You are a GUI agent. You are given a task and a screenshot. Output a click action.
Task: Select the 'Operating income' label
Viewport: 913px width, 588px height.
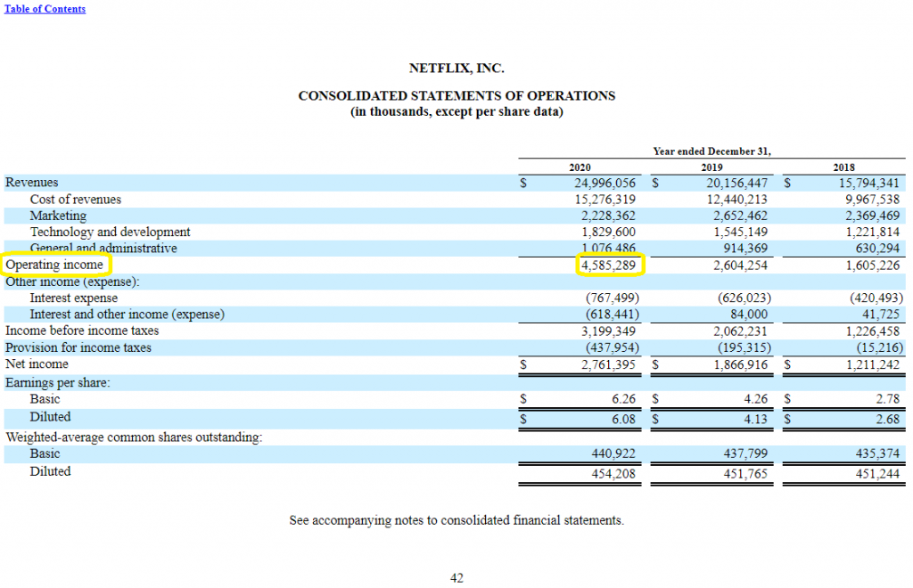[54, 265]
